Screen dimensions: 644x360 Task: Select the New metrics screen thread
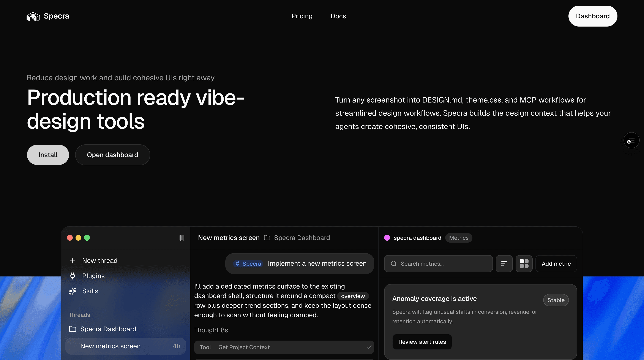coord(126,346)
